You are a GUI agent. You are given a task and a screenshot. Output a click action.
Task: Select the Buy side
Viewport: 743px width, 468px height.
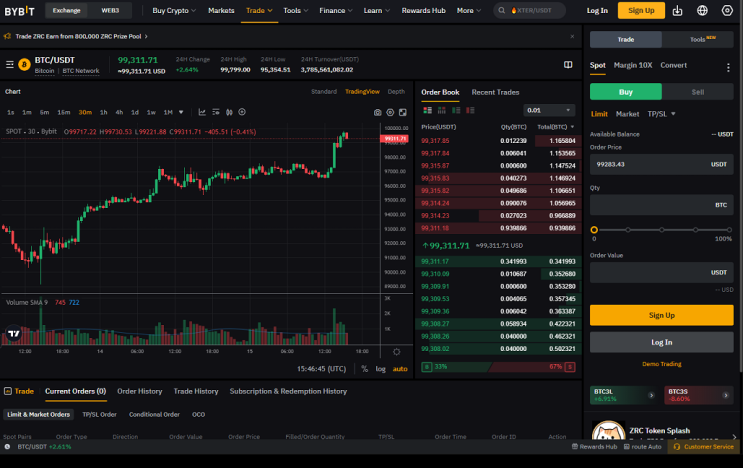pyautogui.click(x=625, y=92)
